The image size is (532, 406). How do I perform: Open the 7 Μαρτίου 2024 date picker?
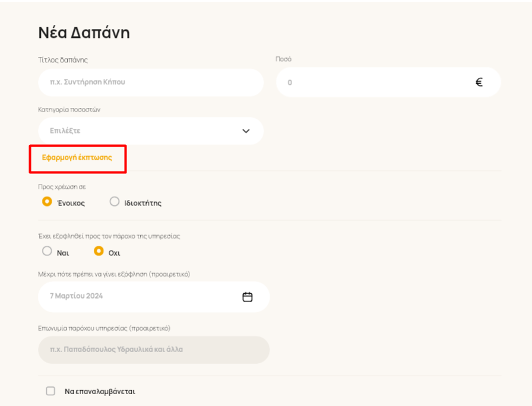pyautogui.click(x=154, y=297)
